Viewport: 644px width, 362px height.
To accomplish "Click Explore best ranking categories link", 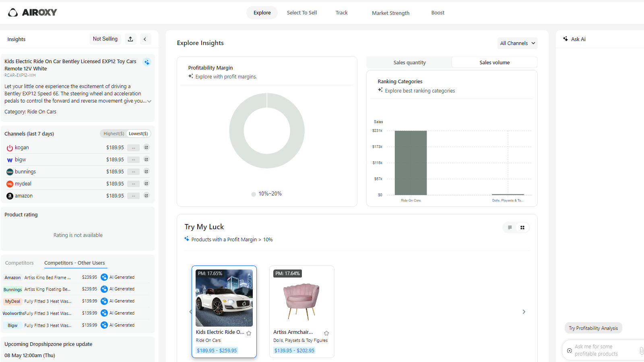I will [420, 91].
